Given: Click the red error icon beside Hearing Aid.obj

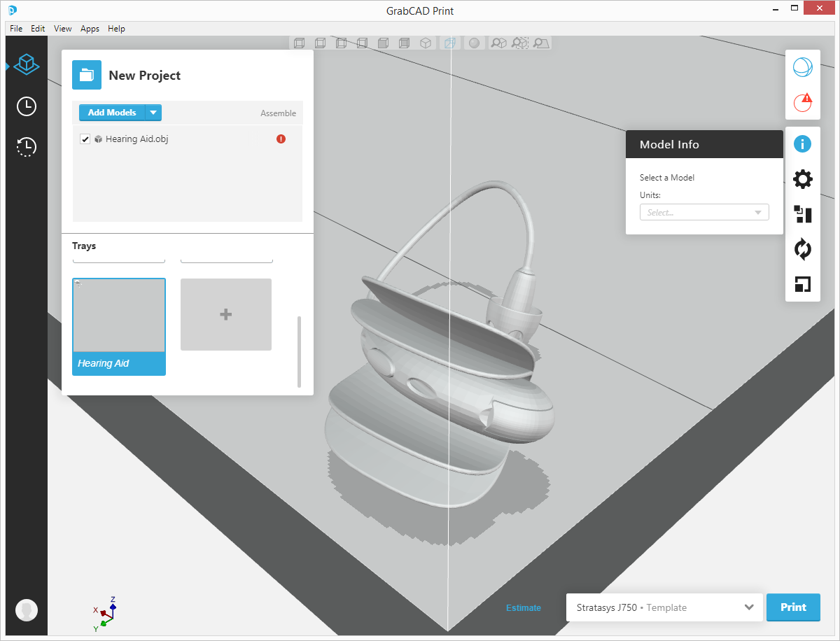Looking at the screenshot, I should (x=281, y=139).
